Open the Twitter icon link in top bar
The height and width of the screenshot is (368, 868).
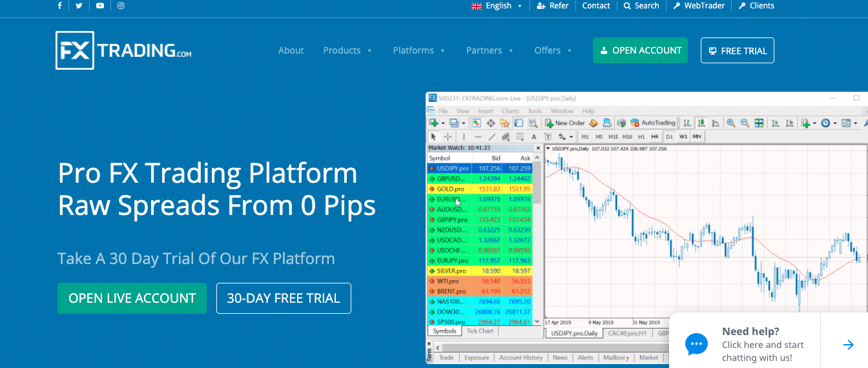(x=79, y=6)
